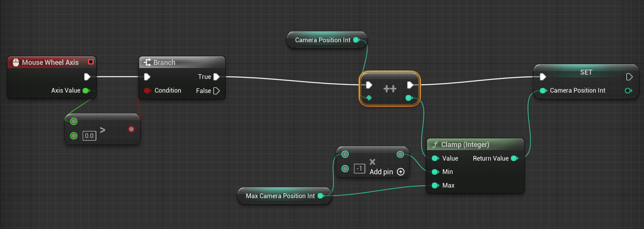This screenshot has height=229, width=644.
Task: Click the top Camera Position Int getter output pin
Action: 356,40
